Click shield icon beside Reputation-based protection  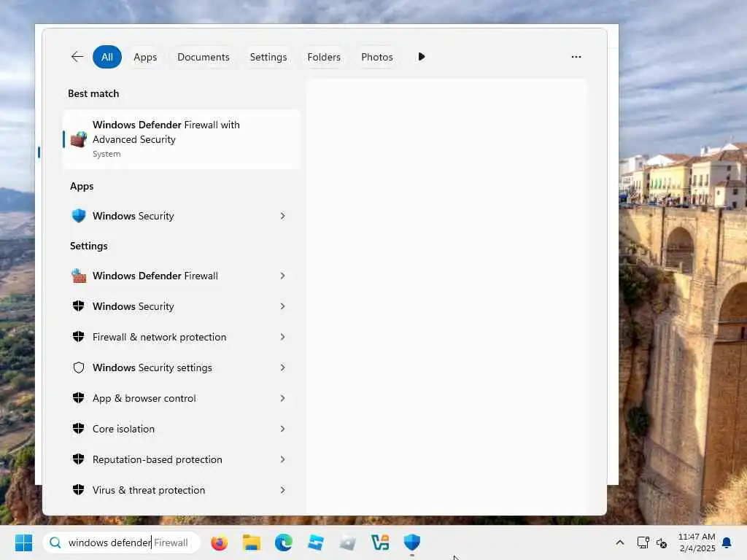pos(79,459)
